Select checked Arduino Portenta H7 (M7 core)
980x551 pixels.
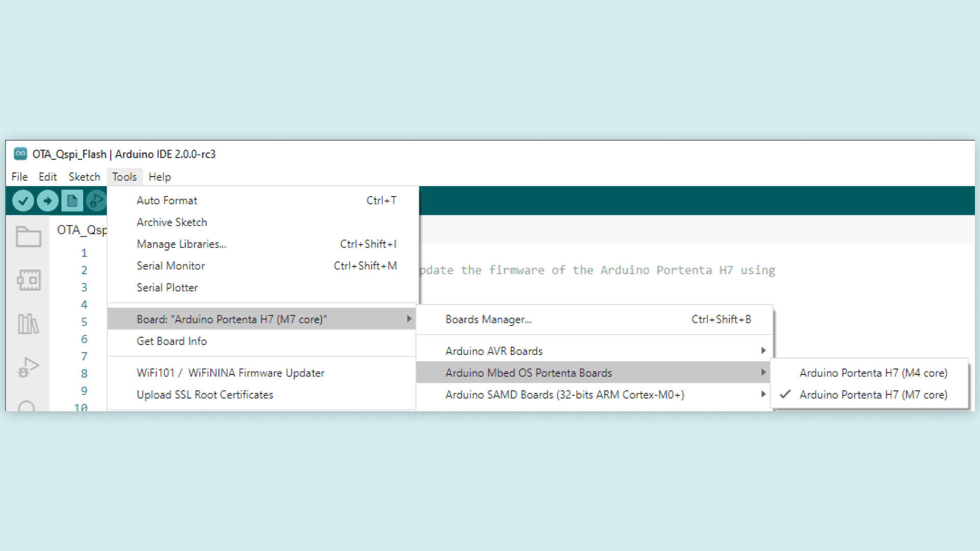[x=873, y=394]
